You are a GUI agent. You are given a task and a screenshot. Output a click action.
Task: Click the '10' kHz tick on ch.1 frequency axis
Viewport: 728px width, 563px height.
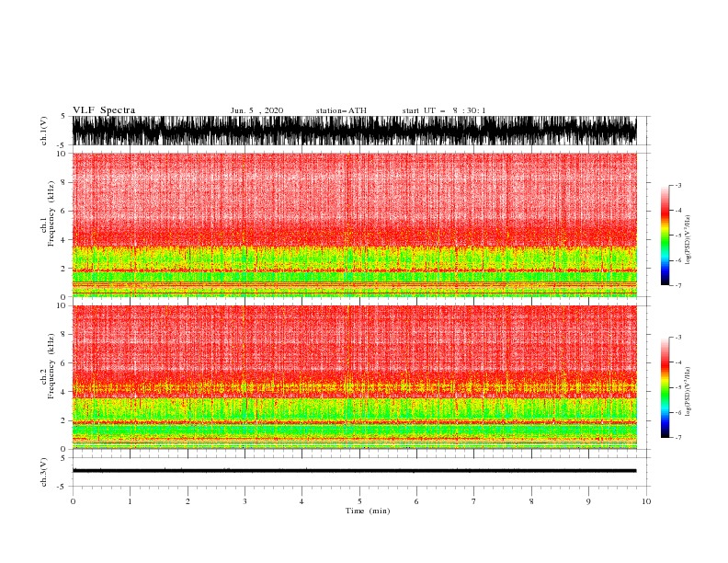pos(62,154)
